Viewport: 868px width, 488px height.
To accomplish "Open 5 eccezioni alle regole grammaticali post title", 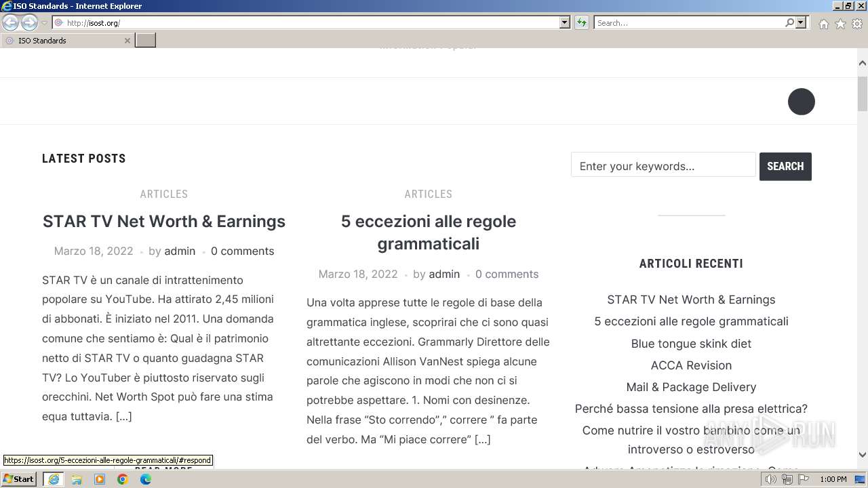I will (x=429, y=232).
